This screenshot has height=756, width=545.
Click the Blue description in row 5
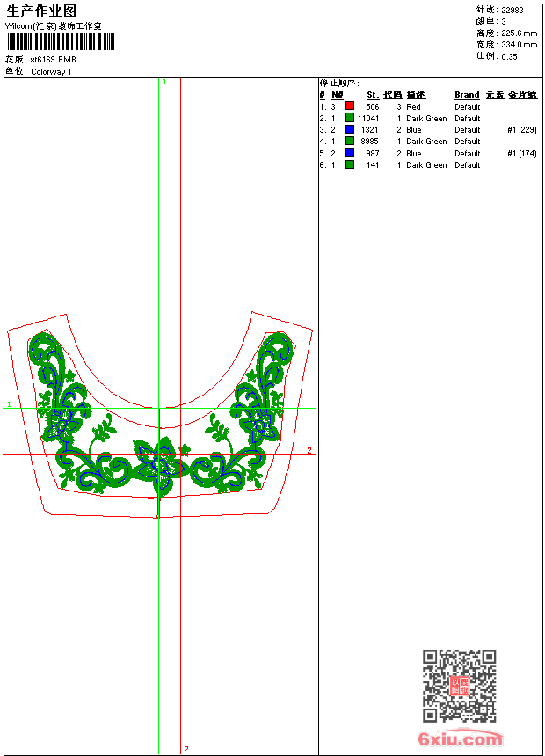pos(414,154)
